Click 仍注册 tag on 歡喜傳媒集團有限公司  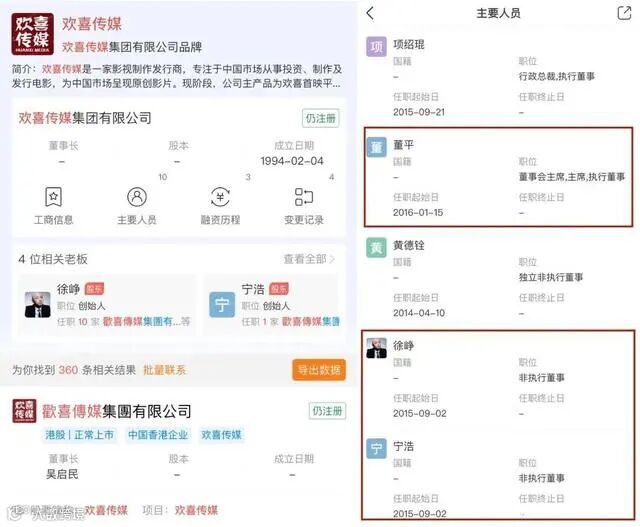click(x=327, y=411)
